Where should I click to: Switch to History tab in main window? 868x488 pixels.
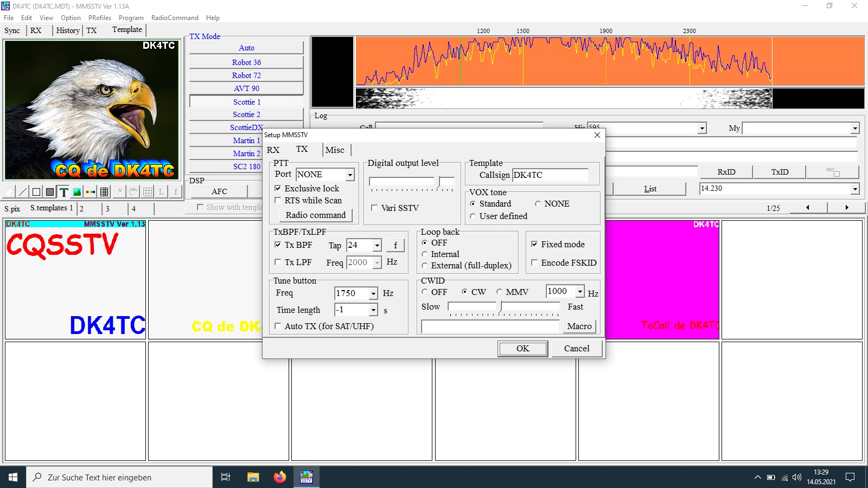(x=68, y=30)
